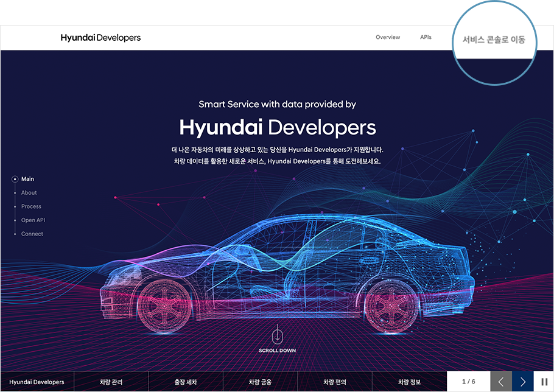Click the Hyundai Developers logo
554x392 pixels.
100,38
